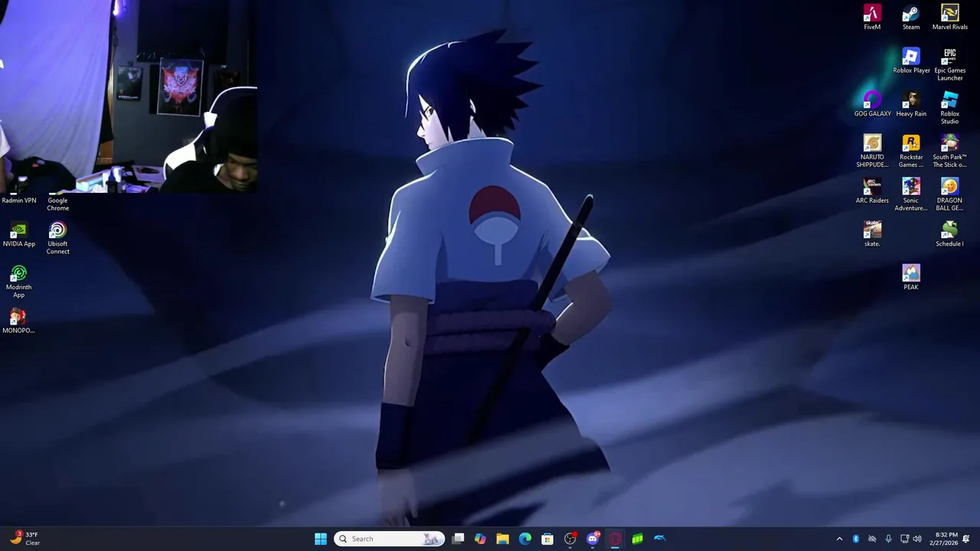Click the volume speaker tray icon

pos(917,539)
